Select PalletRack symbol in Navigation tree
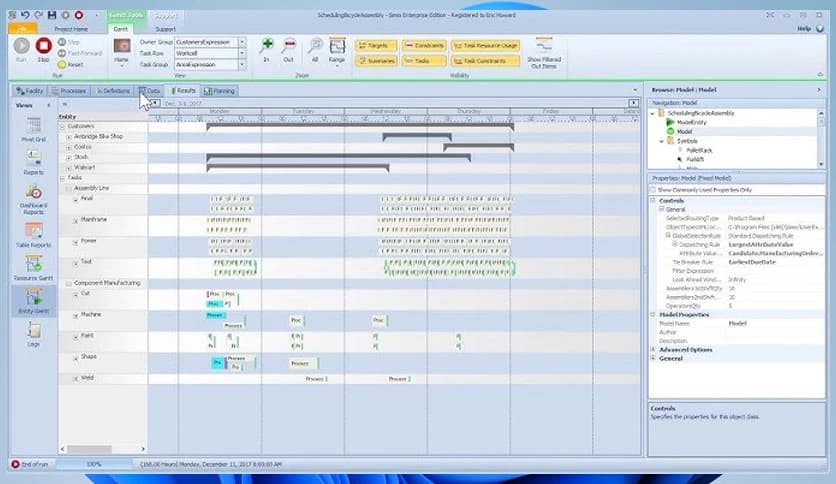This screenshot has width=836, height=484. click(698, 150)
